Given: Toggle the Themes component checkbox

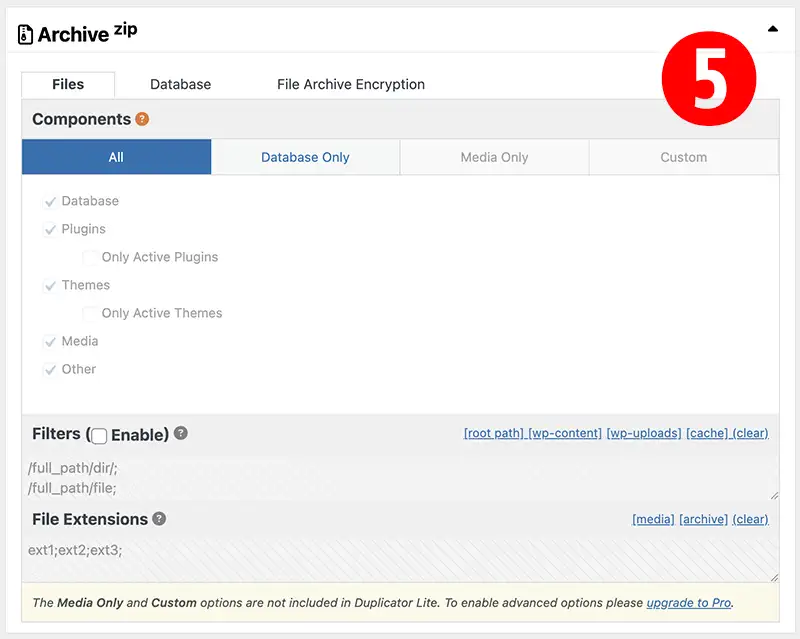Looking at the screenshot, I should 50,285.
